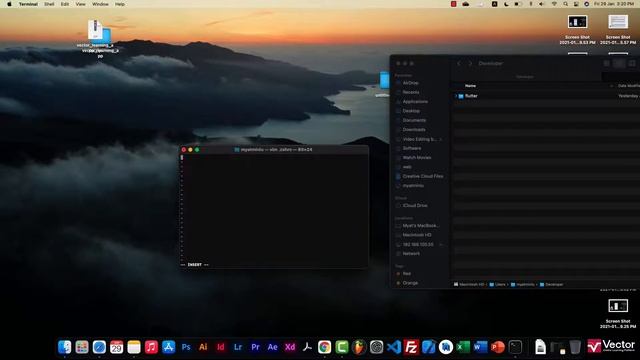Open the Calendar app in the Dock
Image resolution: width=640 pixels, height=360 pixels.
click(116, 347)
